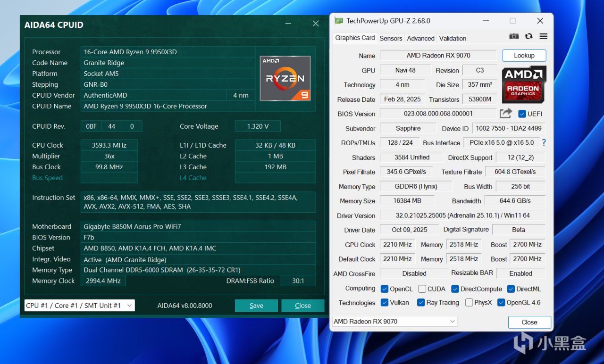Click L3 Cache value '192 MB'
The height and width of the screenshot is (364, 604).
tap(276, 167)
